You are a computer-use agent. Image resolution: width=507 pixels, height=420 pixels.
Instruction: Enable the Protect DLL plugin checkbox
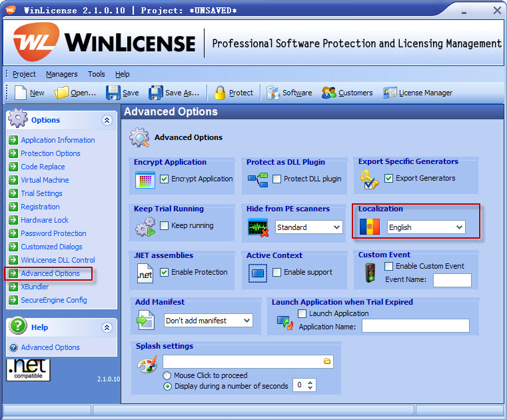click(x=277, y=179)
